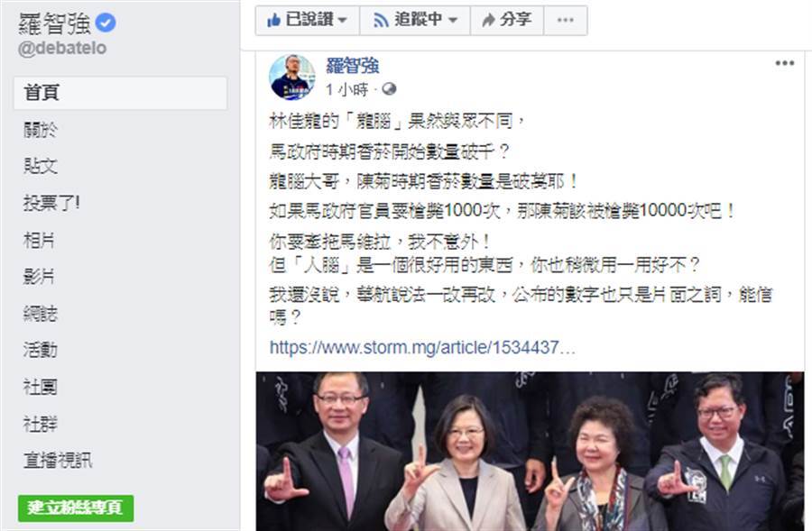The width and height of the screenshot is (812, 531).
Task: Click the blue verified badge beside 羅智強
Action: click(106, 23)
